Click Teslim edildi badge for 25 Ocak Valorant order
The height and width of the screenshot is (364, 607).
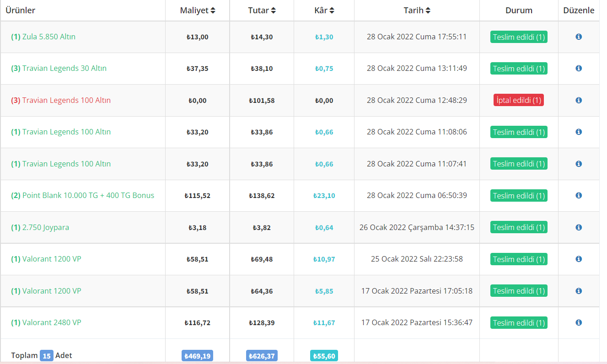519,259
